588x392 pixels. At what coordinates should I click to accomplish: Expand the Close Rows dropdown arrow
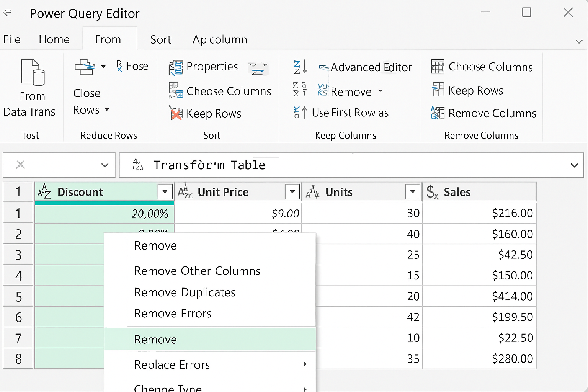(x=107, y=110)
